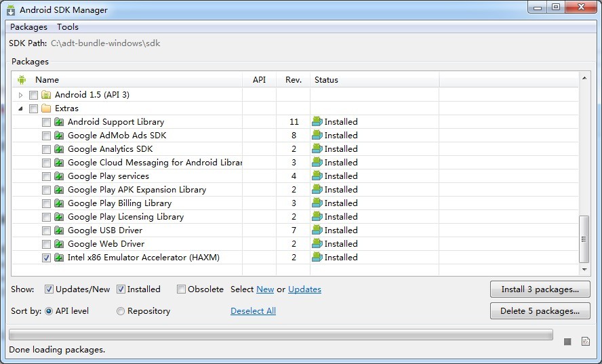This screenshot has height=364, width=602.
Task: Click the red stop icon beside progress bar
Action: click(567, 342)
